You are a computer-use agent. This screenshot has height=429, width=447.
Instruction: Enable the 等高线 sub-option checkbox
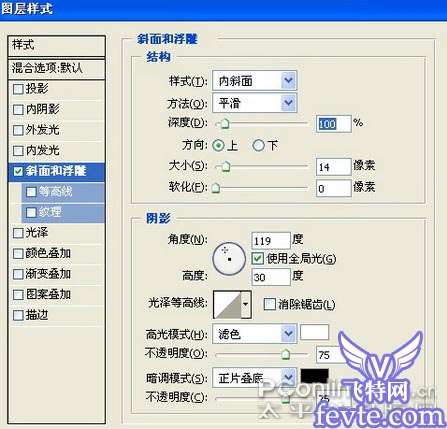(31, 192)
